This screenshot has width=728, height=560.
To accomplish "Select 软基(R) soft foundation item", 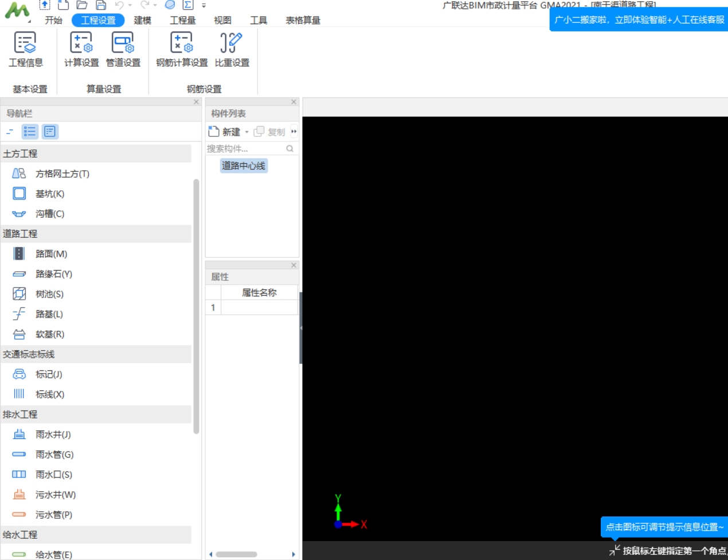I will 38,334.
